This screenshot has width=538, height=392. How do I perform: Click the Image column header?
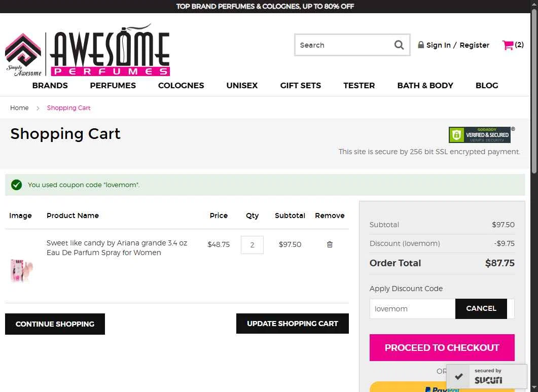pyautogui.click(x=20, y=216)
